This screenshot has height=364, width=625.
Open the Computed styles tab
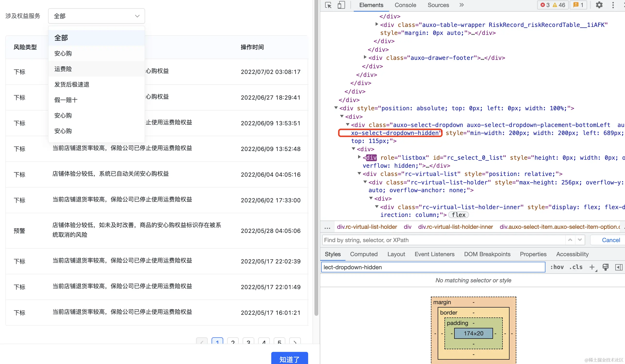click(x=364, y=254)
